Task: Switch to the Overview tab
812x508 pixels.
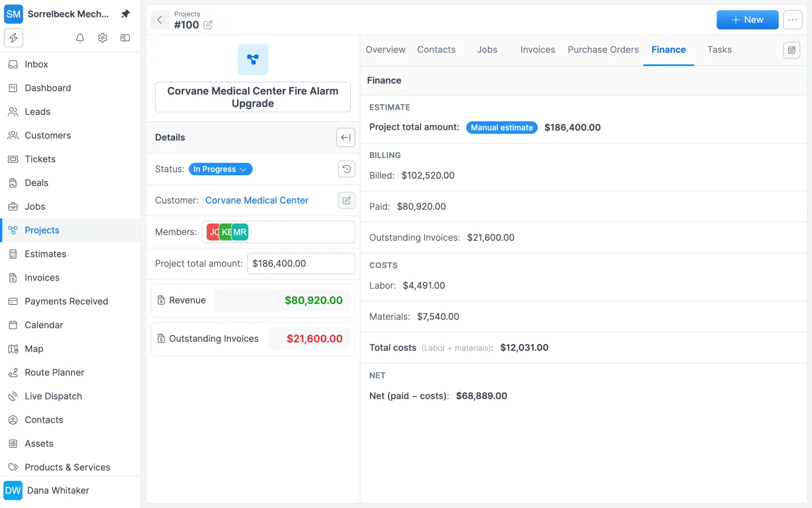Action: click(x=386, y=50)
